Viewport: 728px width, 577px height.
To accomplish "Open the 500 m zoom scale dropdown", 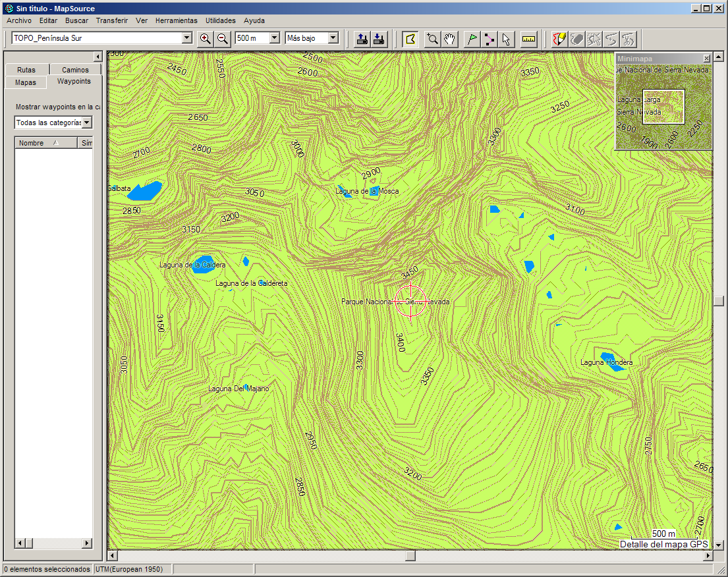I will coord(274,38).
